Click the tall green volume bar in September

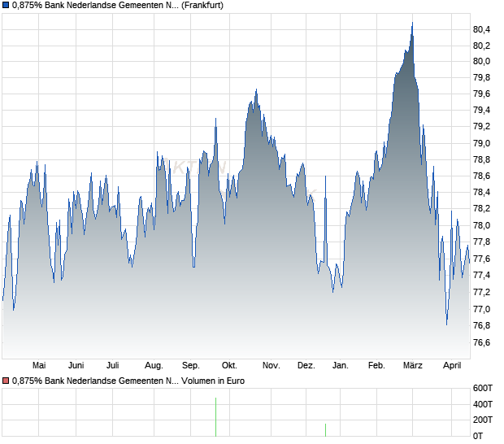click(215, 417)
